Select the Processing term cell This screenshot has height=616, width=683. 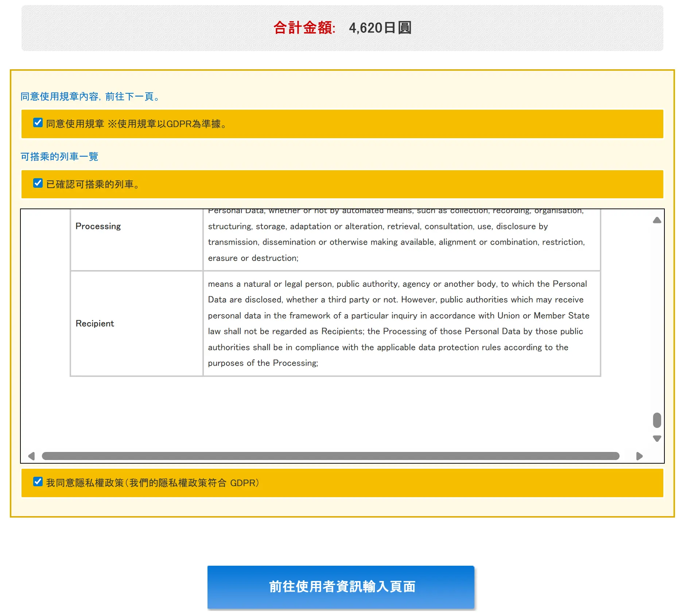click(136, 226)
